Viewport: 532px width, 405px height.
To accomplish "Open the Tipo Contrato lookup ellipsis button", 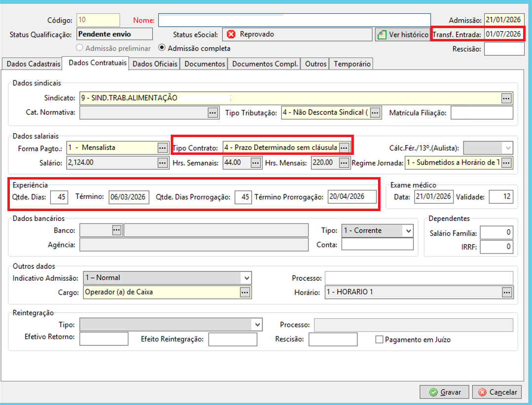I will 344,148.
